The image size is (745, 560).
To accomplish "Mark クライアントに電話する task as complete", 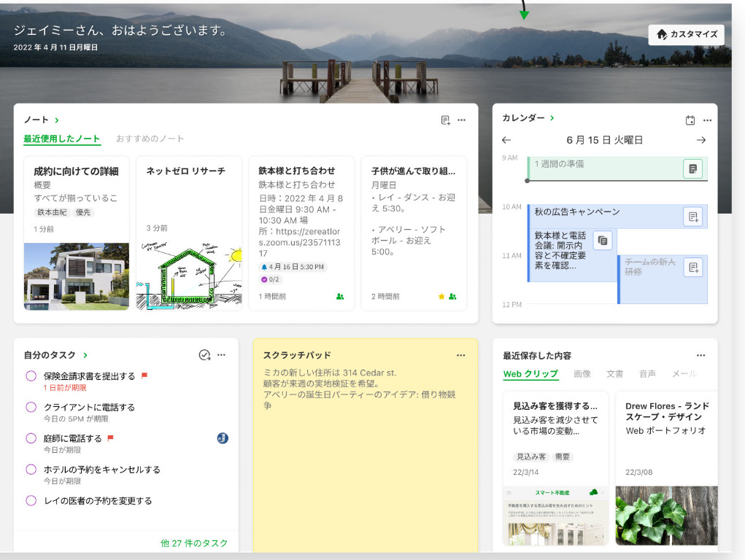I will click(31, 407).
